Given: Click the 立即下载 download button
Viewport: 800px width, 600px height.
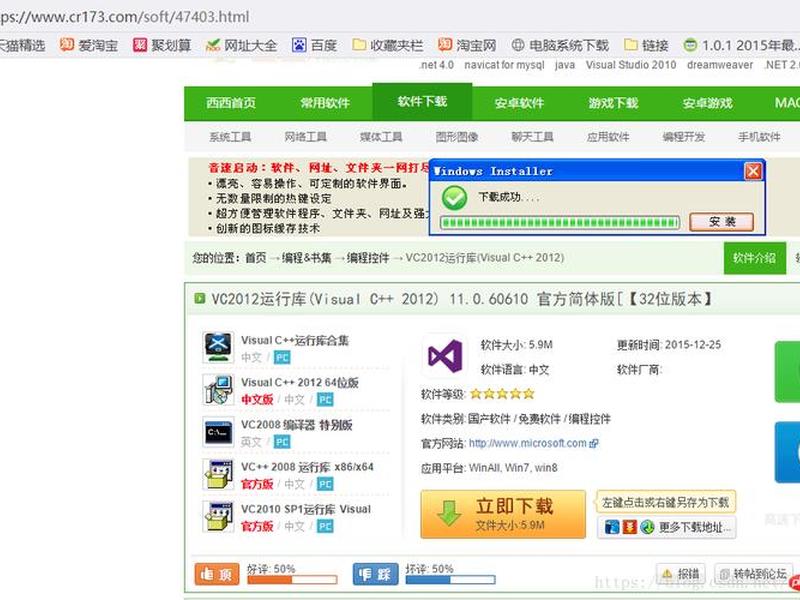Looking at the screenshot, I should (x=503, y=514).
